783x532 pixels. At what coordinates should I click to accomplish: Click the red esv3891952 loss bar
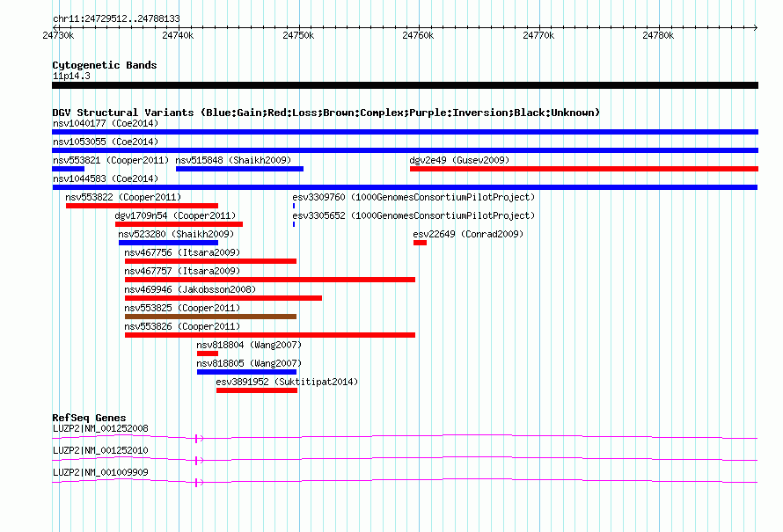pyautogui.click(x=257, y=390)
